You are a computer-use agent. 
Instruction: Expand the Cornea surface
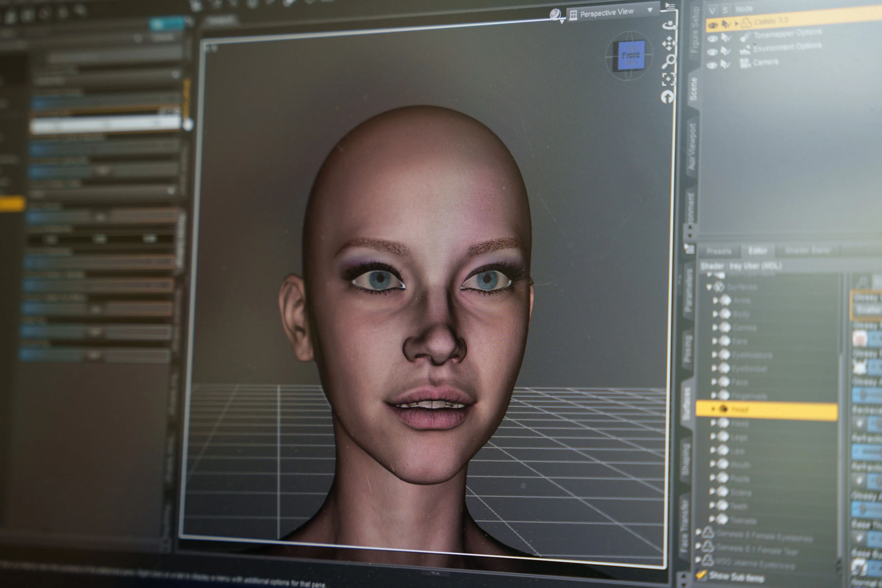click(x=715, y=328)
